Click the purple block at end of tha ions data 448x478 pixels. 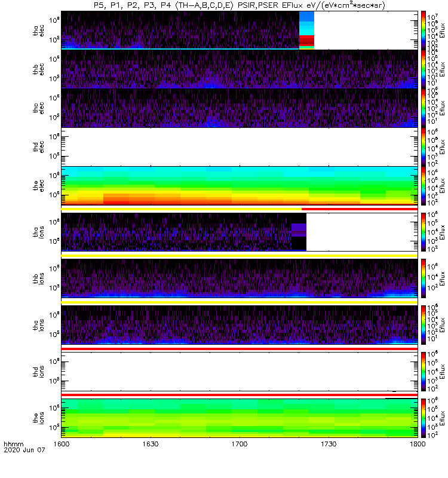pos(299,230)
